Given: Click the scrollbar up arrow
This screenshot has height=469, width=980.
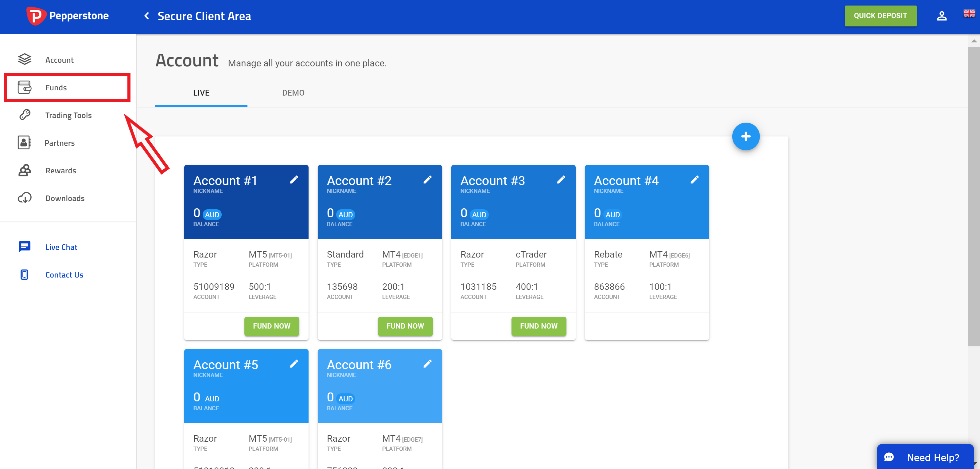Looking at the screenshot, I should tap(974, 41).
